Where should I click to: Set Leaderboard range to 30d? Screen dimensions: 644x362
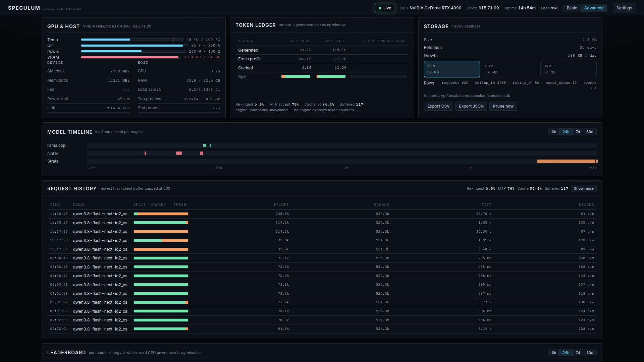pos(590,353)
